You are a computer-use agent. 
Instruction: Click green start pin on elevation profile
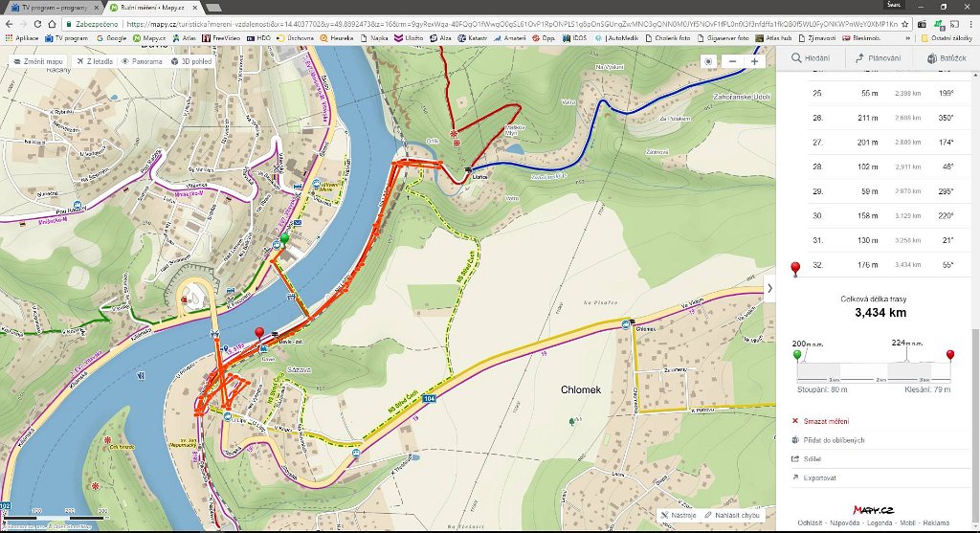coord(797,356)
